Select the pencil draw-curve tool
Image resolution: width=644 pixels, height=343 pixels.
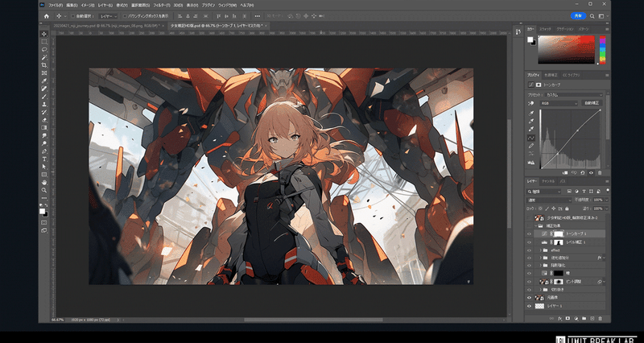531,146
